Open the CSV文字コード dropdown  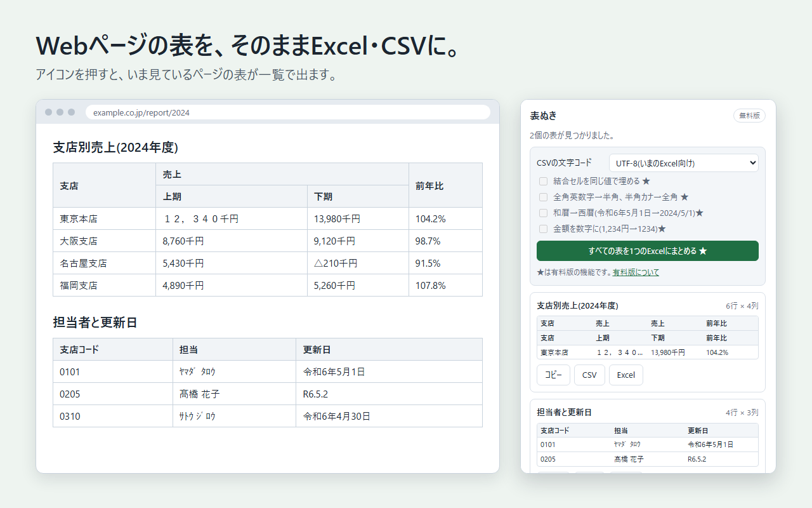(x=683, y=163)
